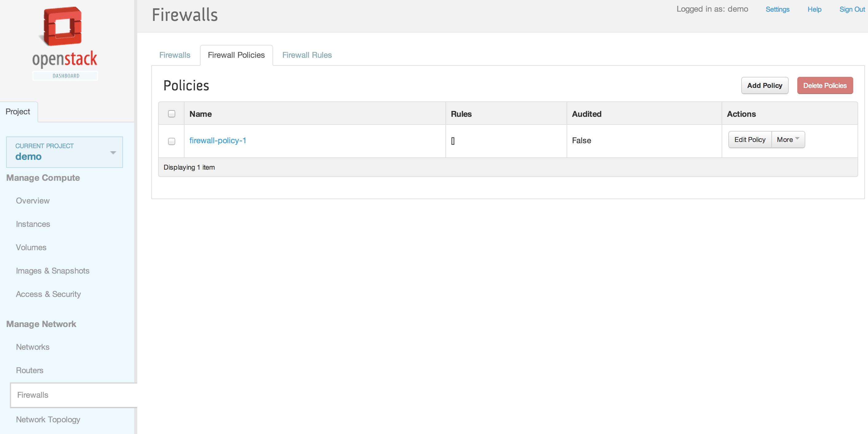Expand the More actions dropdown

[788, 140]
